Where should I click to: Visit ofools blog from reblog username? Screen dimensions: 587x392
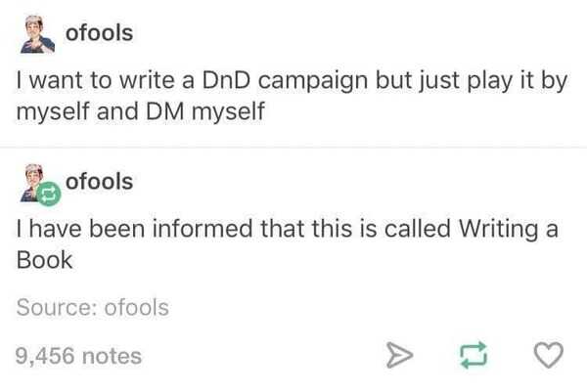[x=99, y=182]
